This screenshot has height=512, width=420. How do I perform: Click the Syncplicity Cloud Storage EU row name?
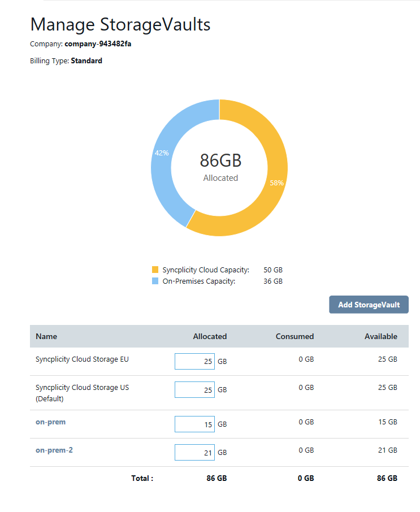[x=82, y=359]
